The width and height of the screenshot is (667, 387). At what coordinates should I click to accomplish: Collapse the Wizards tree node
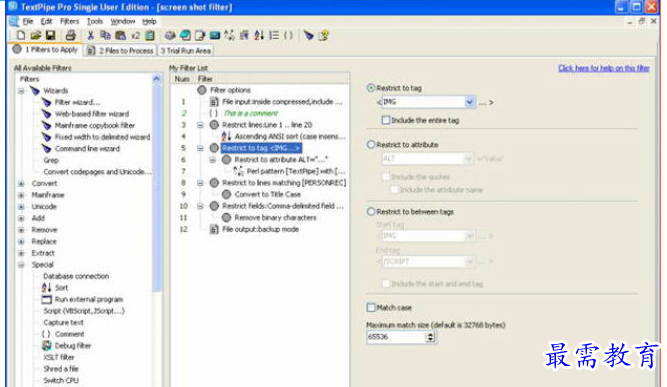click(21, 91)
